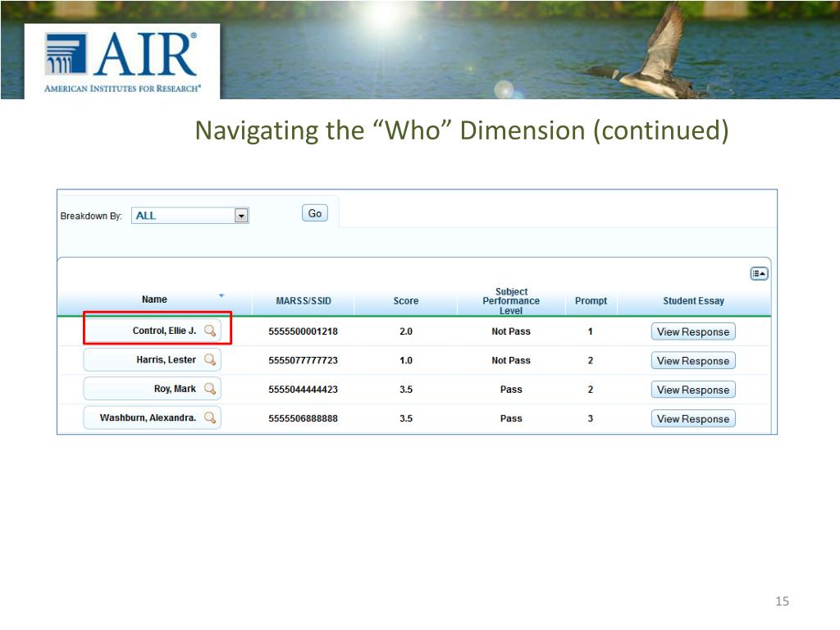Click slide page number 15
This screenshot has height=630, width=840.
coord(782,601)
